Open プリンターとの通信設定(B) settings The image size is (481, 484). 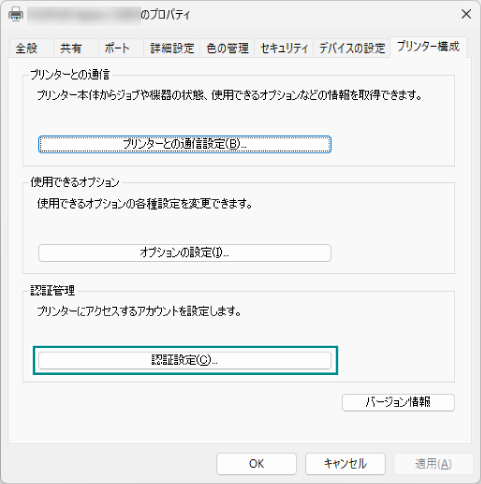point(185,144)
